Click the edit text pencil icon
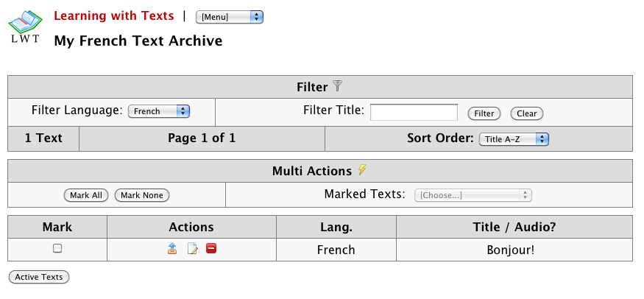Screen dimensions: 644x299 (192, 249)
